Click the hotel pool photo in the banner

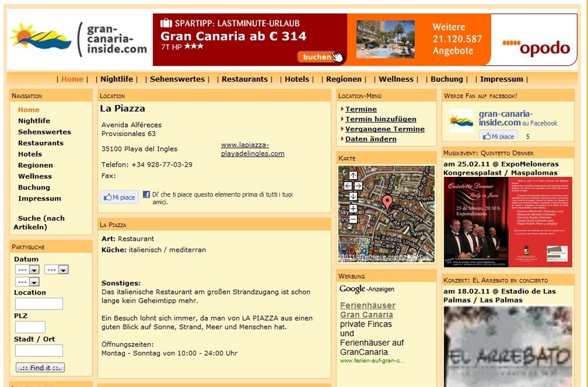pos(385,40)
